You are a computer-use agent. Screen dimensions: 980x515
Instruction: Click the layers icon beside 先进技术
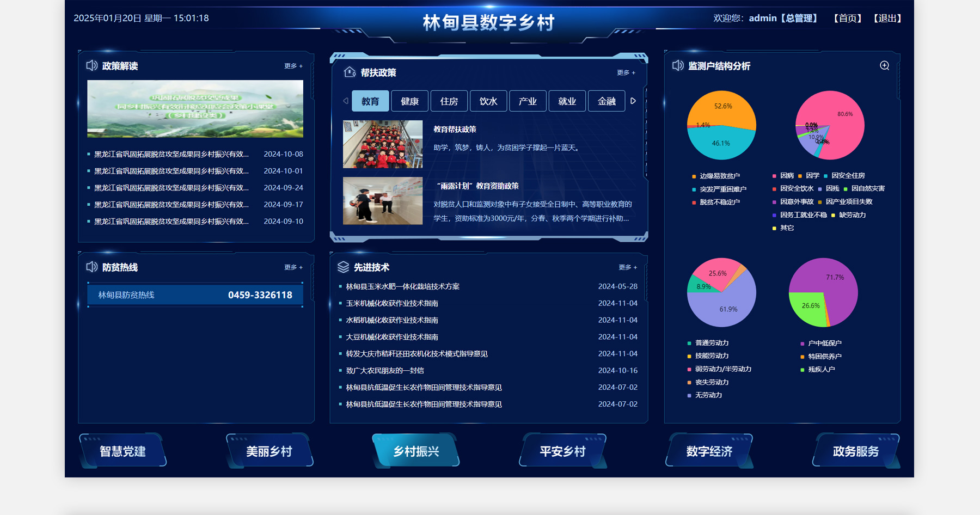343,267
